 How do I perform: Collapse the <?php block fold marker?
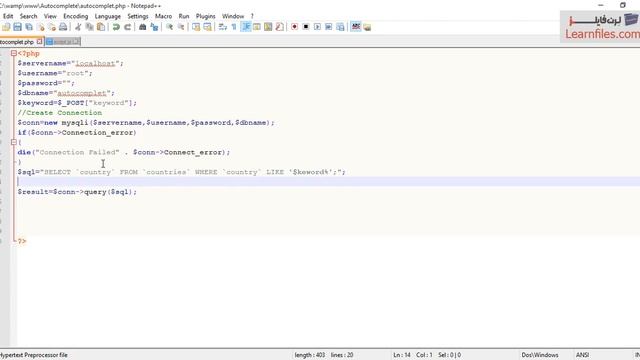pyautogui.click(x=13, y=53)
